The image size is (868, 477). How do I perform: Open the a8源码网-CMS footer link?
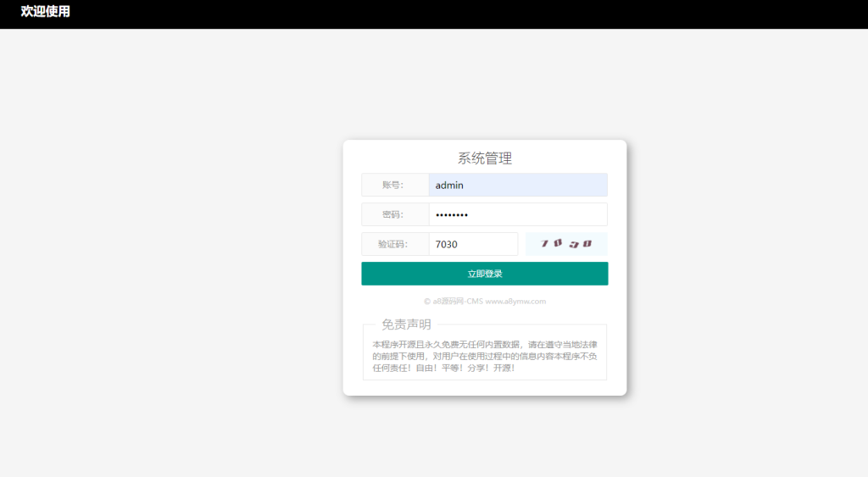(484, 302)
